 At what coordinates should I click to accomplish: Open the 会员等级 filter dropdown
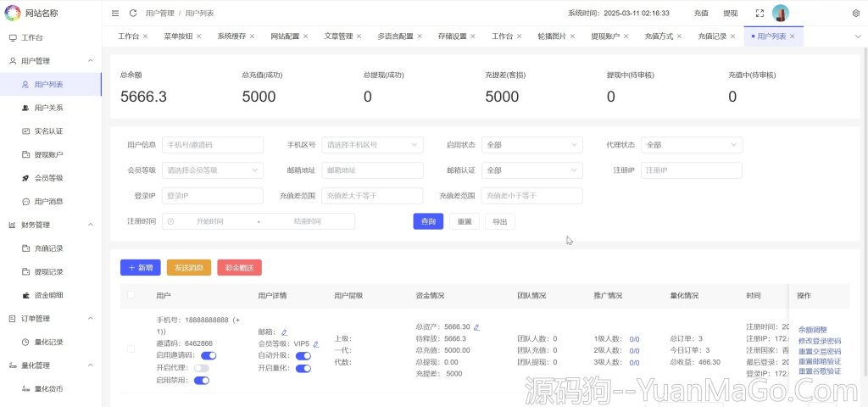(x=213, y=170)
